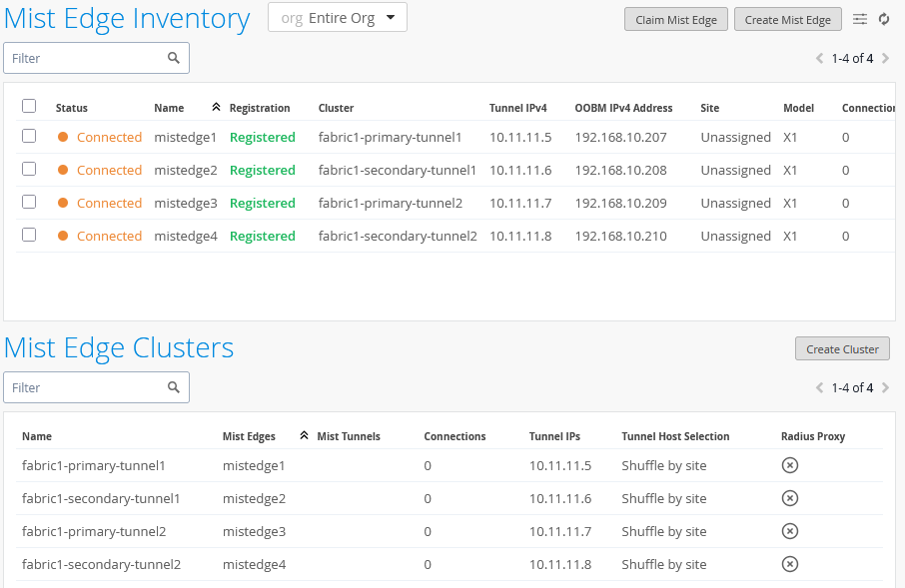The height and width of the screenshot is (588, 905).
Task: Open the Entire Org dropdown
Action: coord(338,18)
